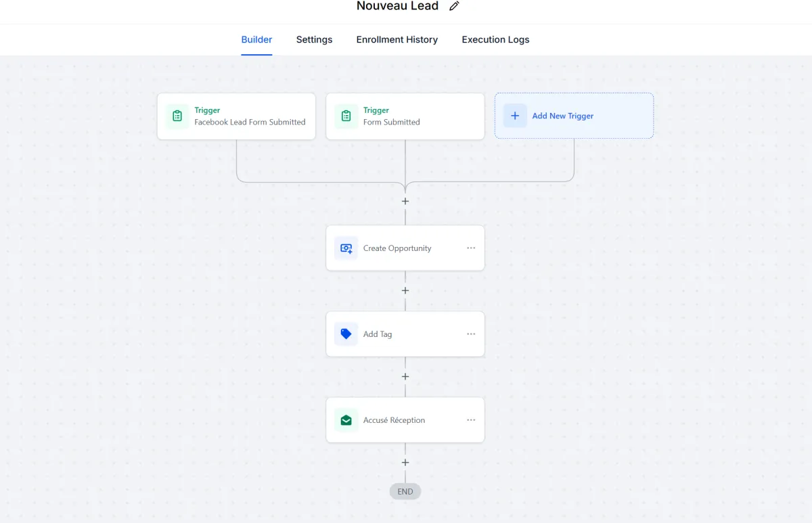Click the Form Submitted trigger clipboard icon

[346, 116]
